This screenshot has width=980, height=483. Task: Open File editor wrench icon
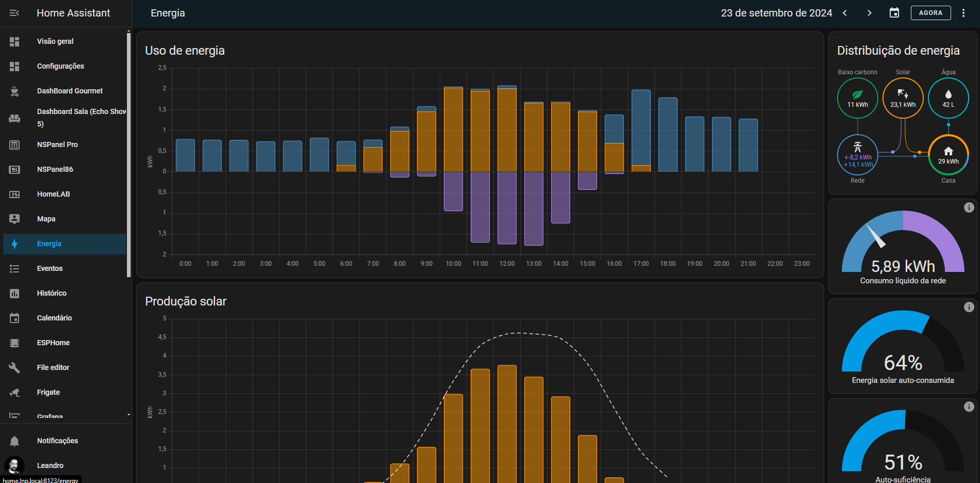pyautogui.click(x=14, y=367)
